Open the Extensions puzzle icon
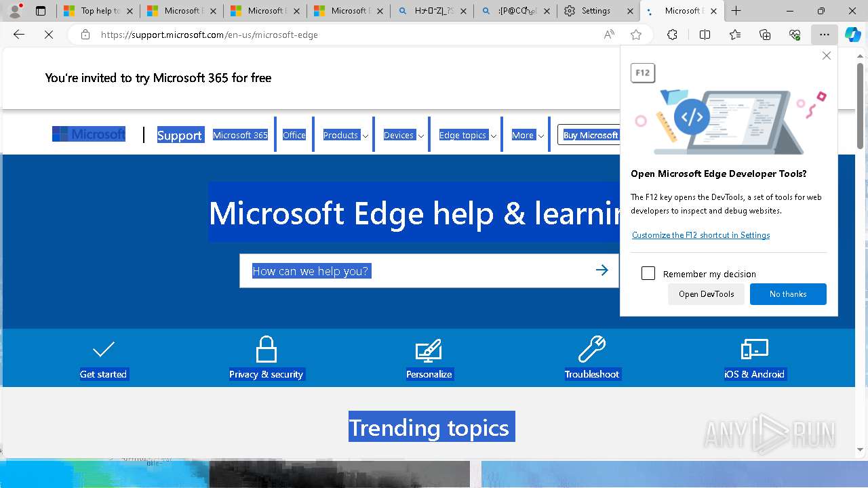Image resolution: width=868 pixels, height=488 pixels. pos(672,35)
